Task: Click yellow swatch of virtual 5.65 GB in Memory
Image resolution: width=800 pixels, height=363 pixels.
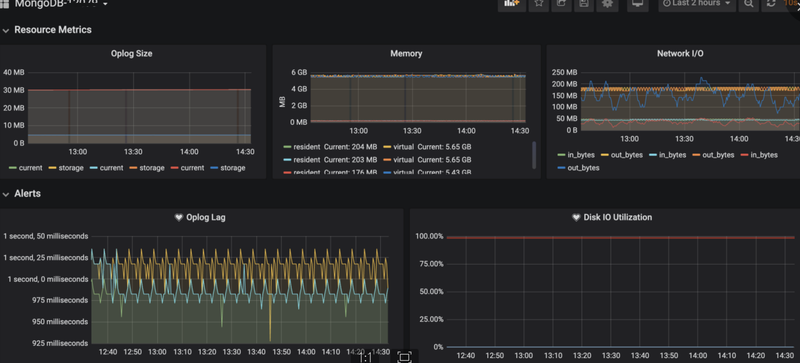Action: (387, 147)
